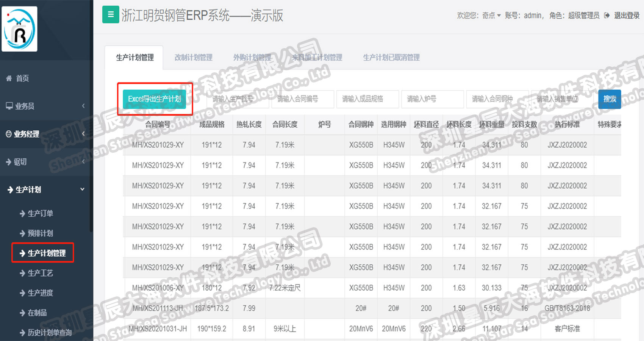Viewport: 644px width, 341px height.
Task: Focus the 请输入合同钢种 input field
Action: tap(497, 99)
